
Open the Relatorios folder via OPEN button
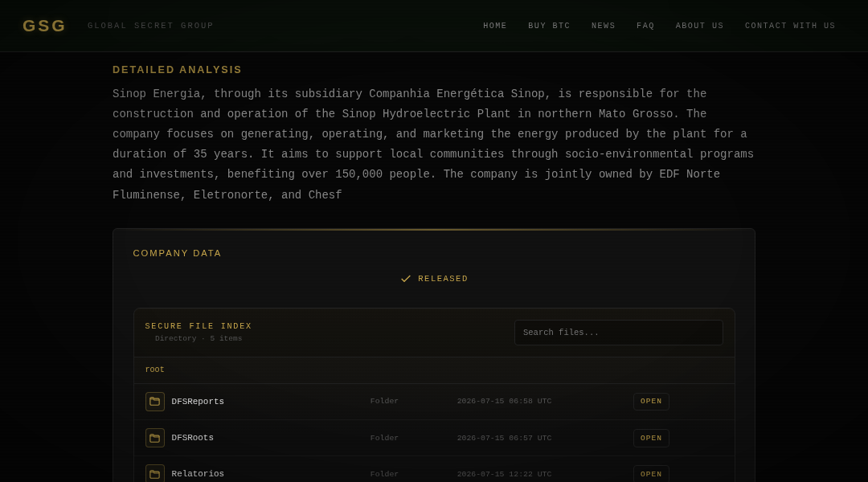point(651,474)
